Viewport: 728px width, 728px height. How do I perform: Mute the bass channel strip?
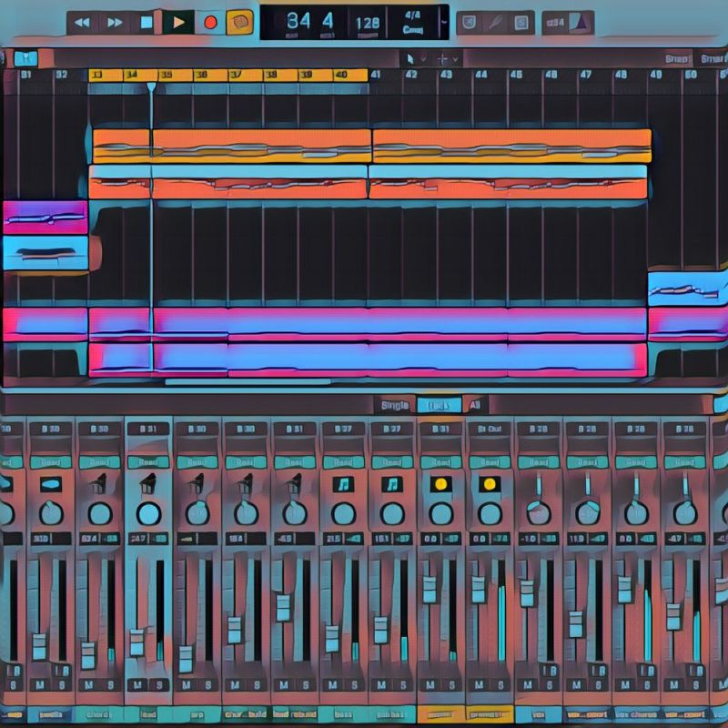coord(332,685)
